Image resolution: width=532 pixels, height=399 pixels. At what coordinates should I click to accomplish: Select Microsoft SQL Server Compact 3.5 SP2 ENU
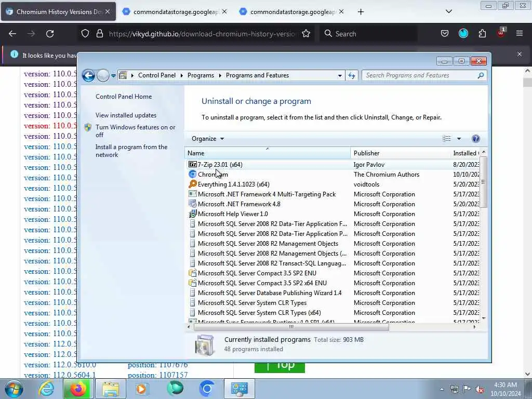(x=252, y=273)
